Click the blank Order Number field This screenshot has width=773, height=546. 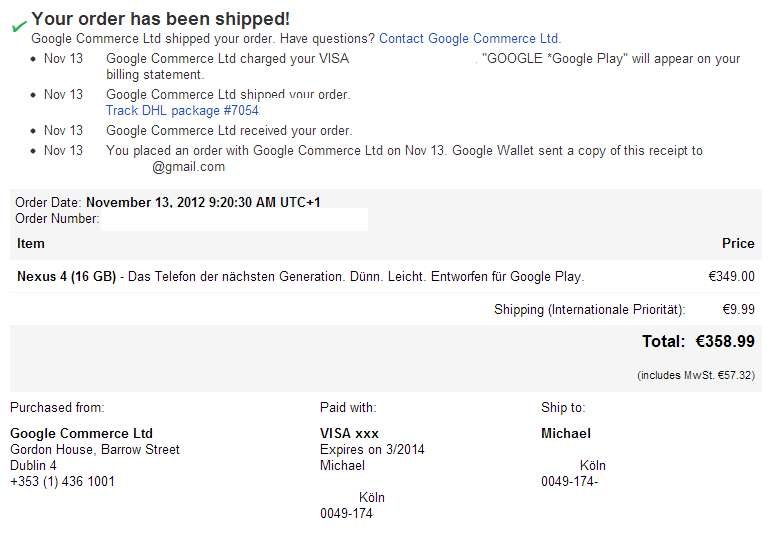point(234,219)
